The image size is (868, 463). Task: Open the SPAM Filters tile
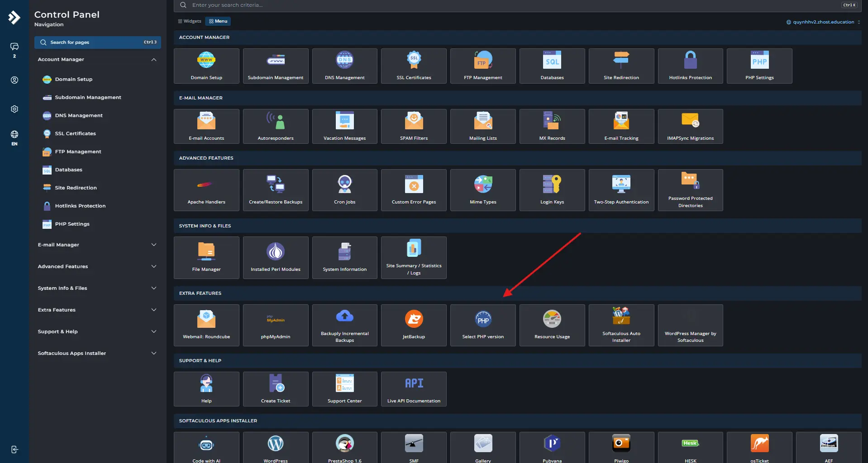coord(414,127)
